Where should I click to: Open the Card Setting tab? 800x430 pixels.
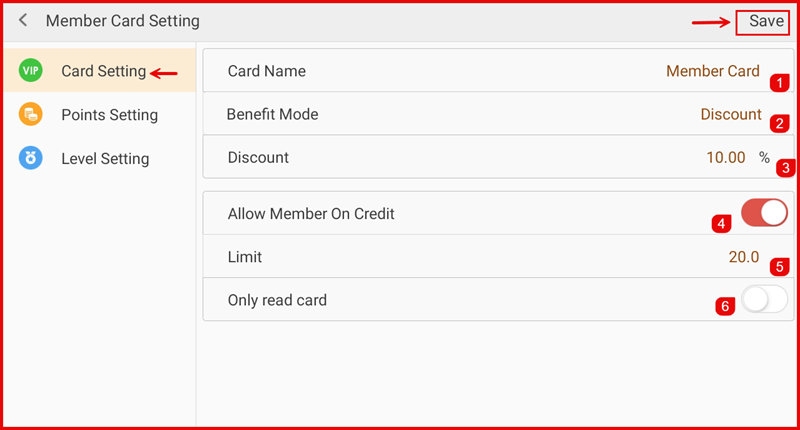point(103,71)
